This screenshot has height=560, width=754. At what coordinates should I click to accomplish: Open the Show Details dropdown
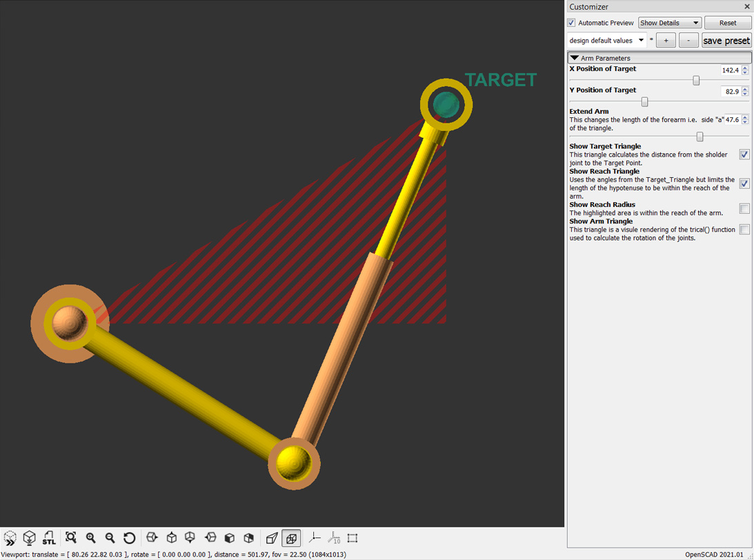pos(669,23)
